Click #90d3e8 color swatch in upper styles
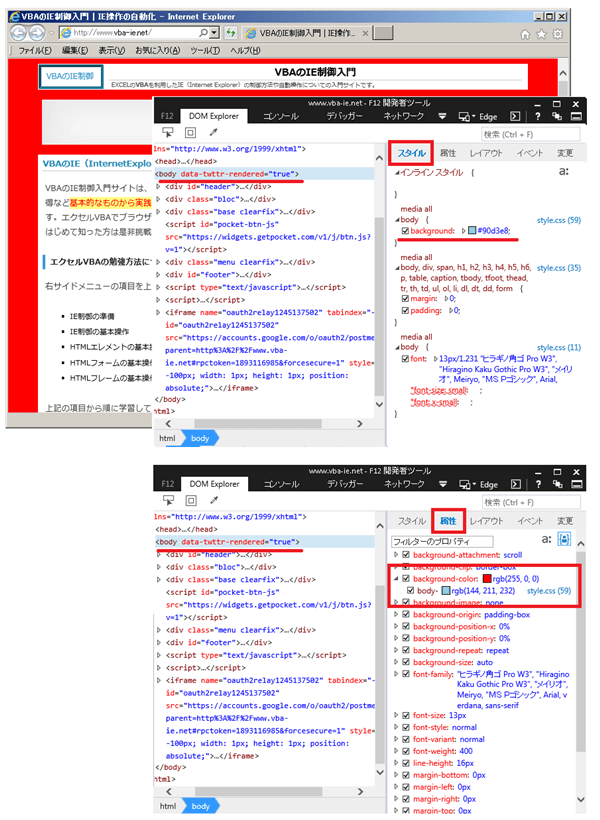600x820 pixels. (x=472, y=231)
